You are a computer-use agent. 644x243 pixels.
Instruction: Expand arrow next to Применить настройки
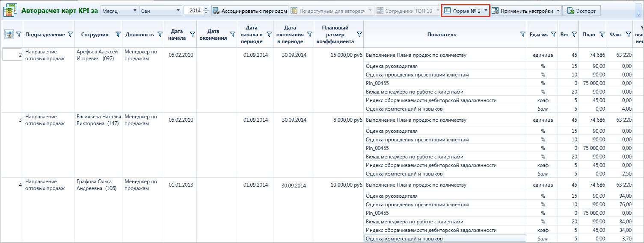[558, 11]
